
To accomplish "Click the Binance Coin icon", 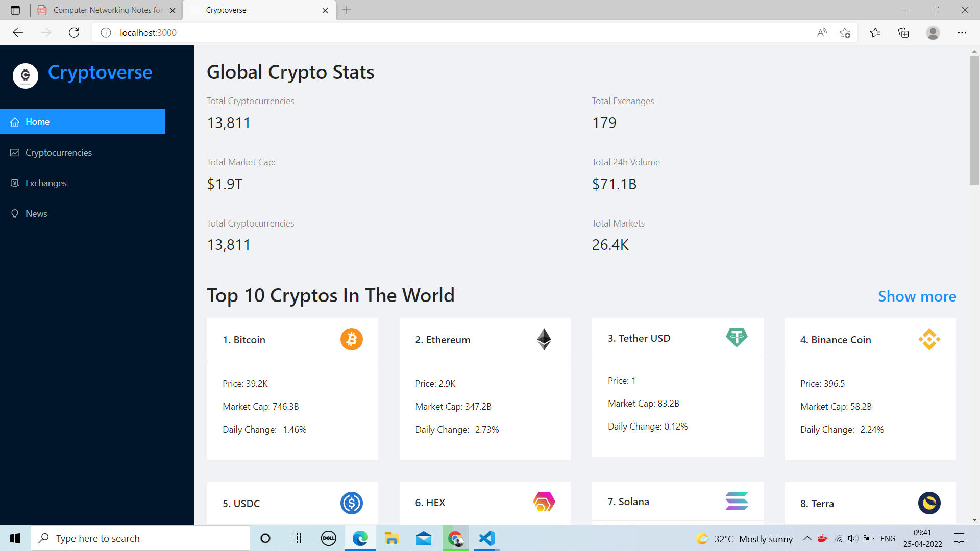I will [929, 339].
